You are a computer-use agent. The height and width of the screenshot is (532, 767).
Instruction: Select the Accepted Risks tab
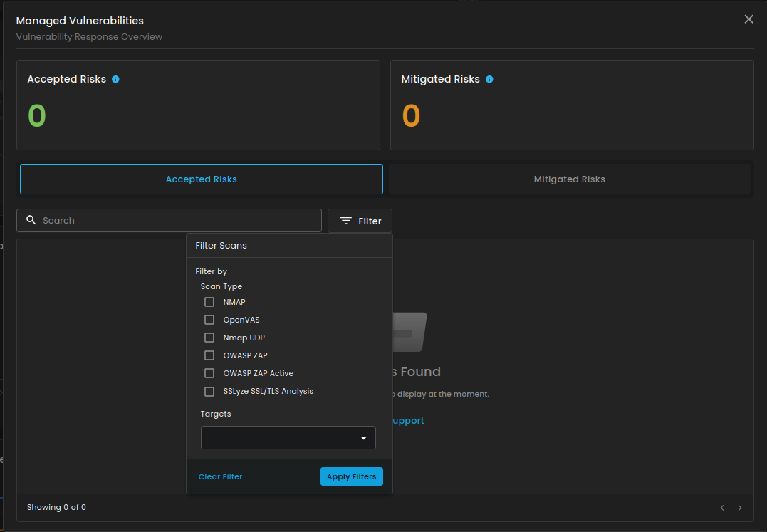pos(202,179)
